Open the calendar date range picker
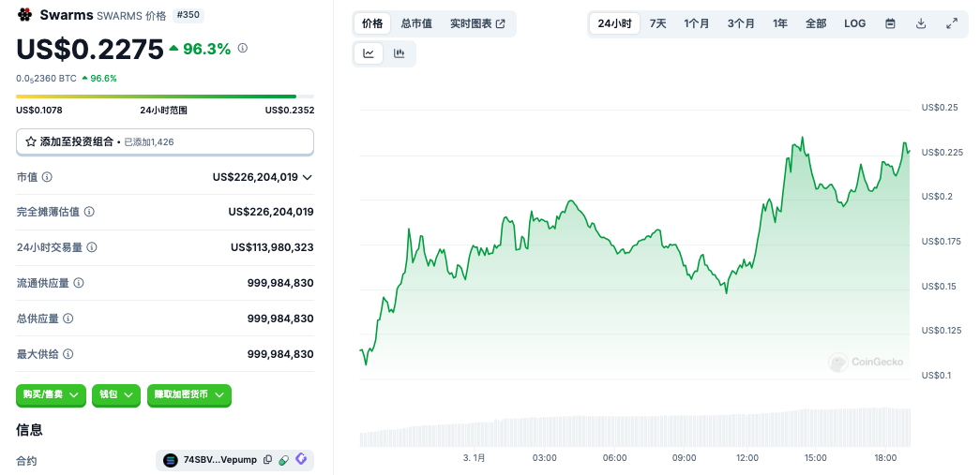 pyautogui.click(x=891, y=23)
